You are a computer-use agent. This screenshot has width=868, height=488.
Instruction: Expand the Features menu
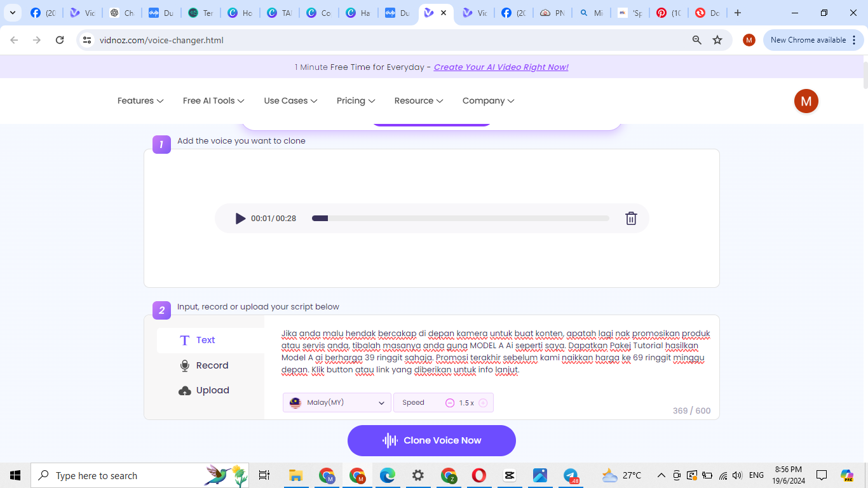[x=140, y=100]
